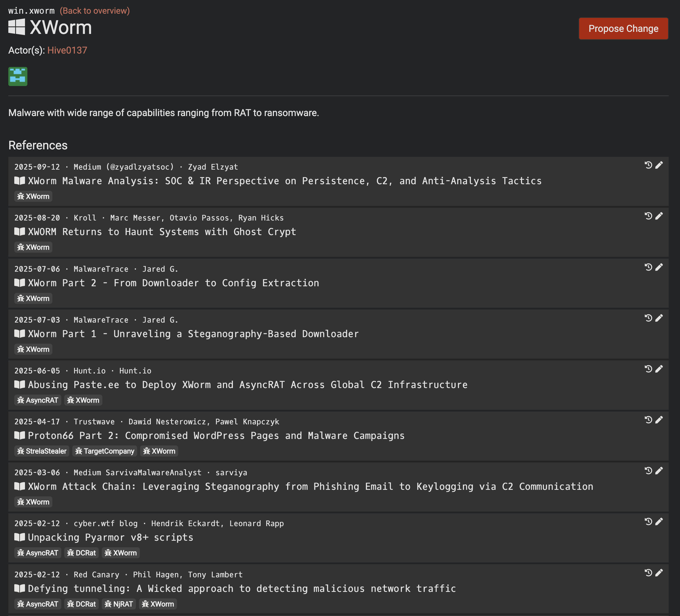The width and height of the screenshot is (680, 616).
Task: Edit the Zyad Elzyat reference with the pencil
Action: [659, 165]
